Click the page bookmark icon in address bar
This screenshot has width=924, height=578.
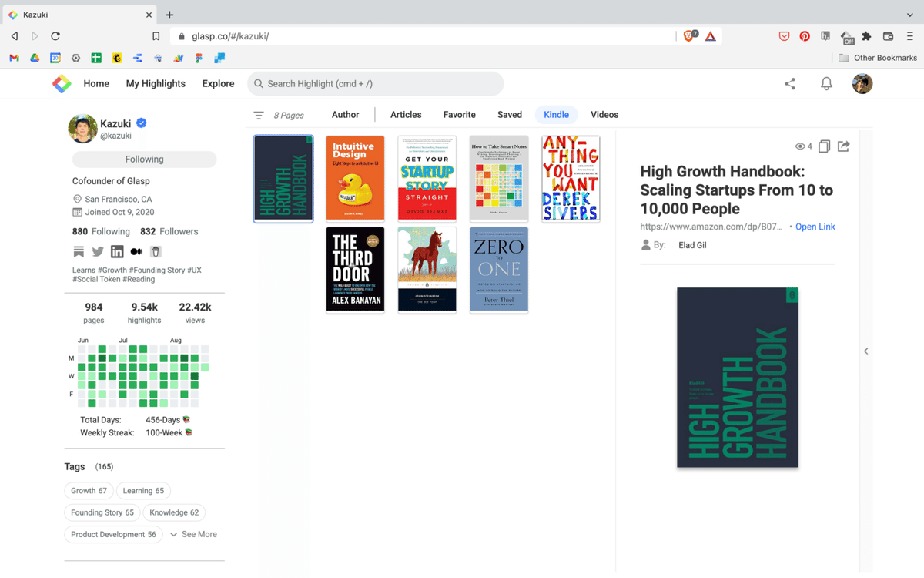pyautogui.click(x=156, y=36)
